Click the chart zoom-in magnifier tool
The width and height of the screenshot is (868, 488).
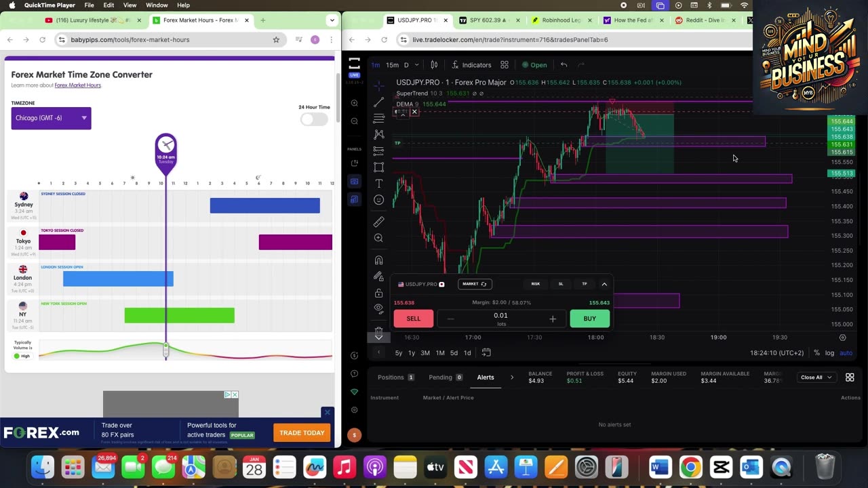tap(379, 238)
